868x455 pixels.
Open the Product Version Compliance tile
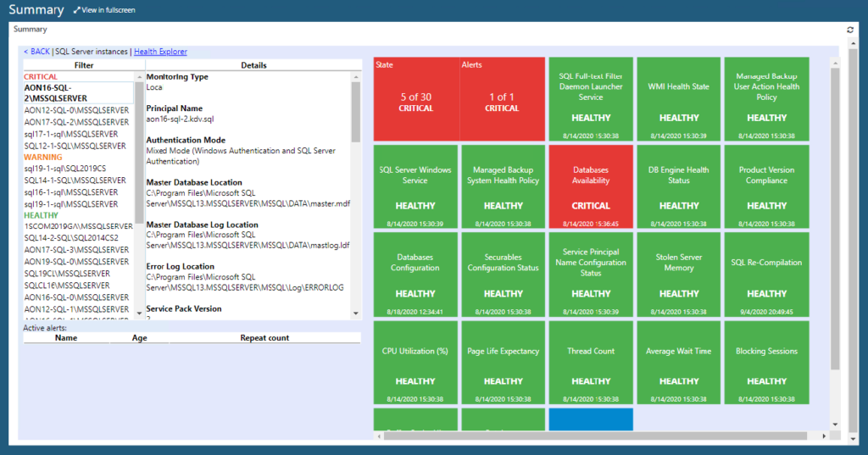(x=766, y=186)
